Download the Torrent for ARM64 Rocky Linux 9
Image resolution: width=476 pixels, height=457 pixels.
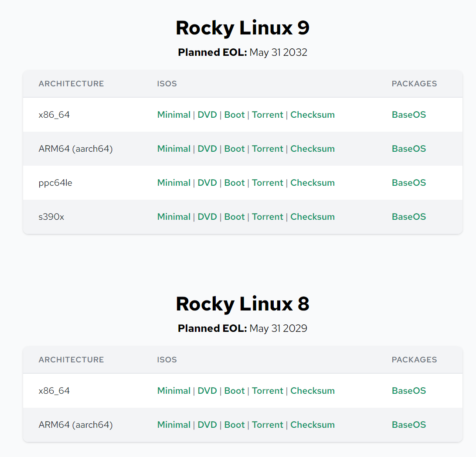tap(267, 149)
